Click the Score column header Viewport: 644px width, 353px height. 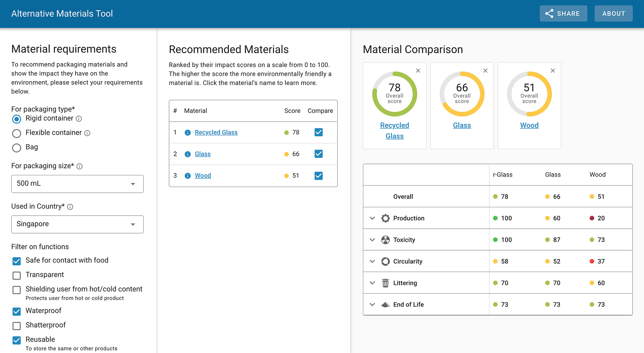(x=292, y=111)
